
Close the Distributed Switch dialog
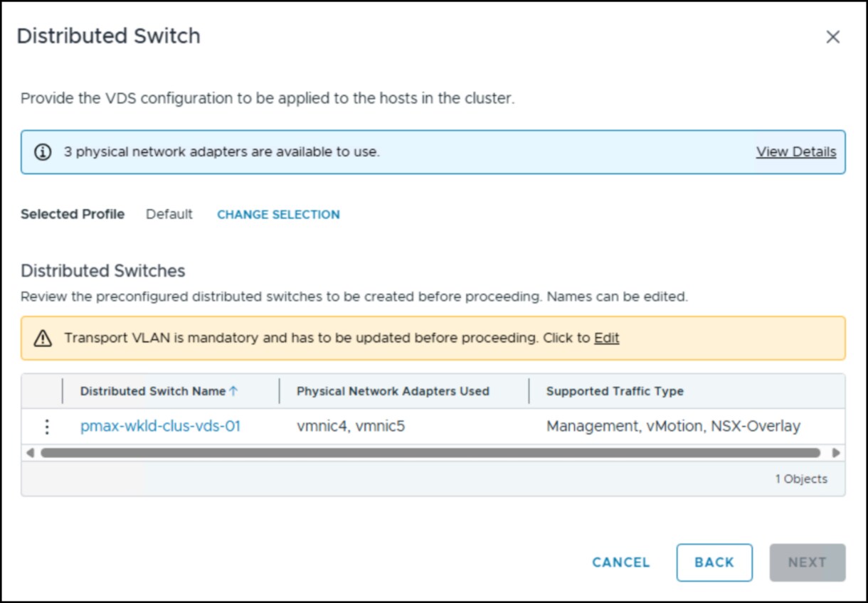click(x=832, y=37)
